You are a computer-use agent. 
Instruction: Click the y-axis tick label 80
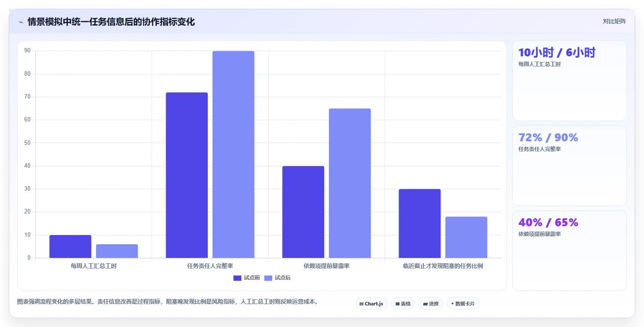(27, 74)
